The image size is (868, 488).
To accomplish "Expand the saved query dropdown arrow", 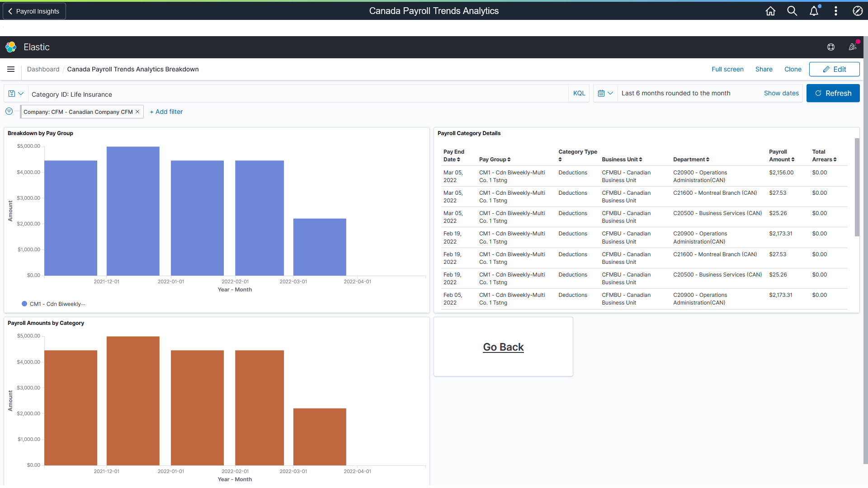I will (x=20, y=93).
